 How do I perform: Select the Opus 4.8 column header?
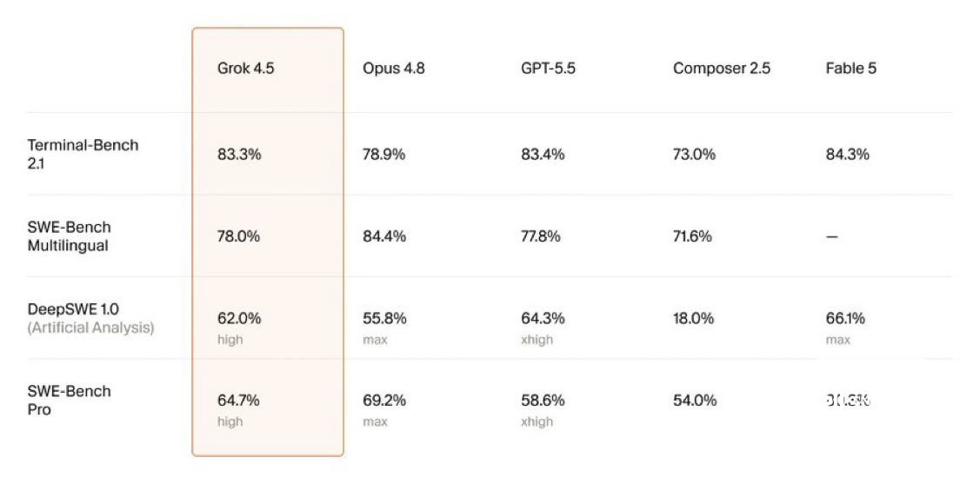(x=394, y=69)
